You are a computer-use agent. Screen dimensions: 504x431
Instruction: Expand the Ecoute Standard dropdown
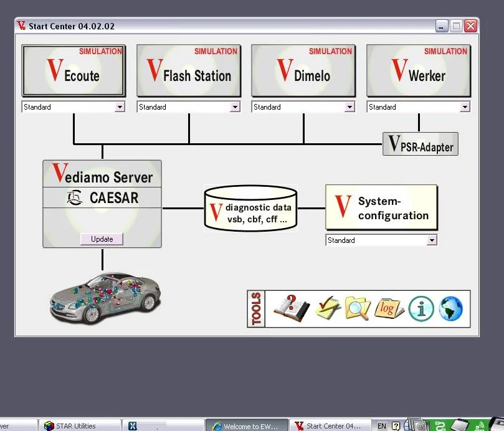120,107
